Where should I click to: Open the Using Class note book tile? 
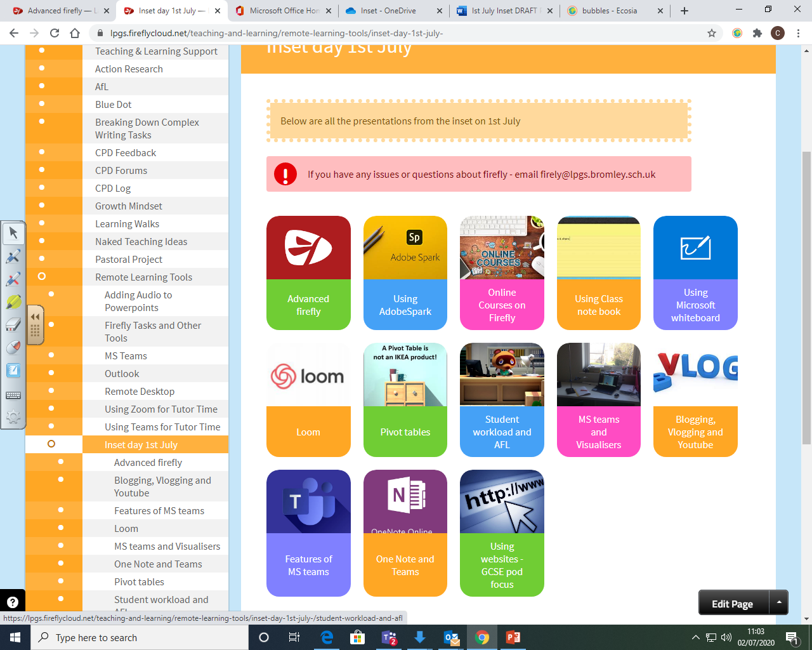(x=599, y=273)
